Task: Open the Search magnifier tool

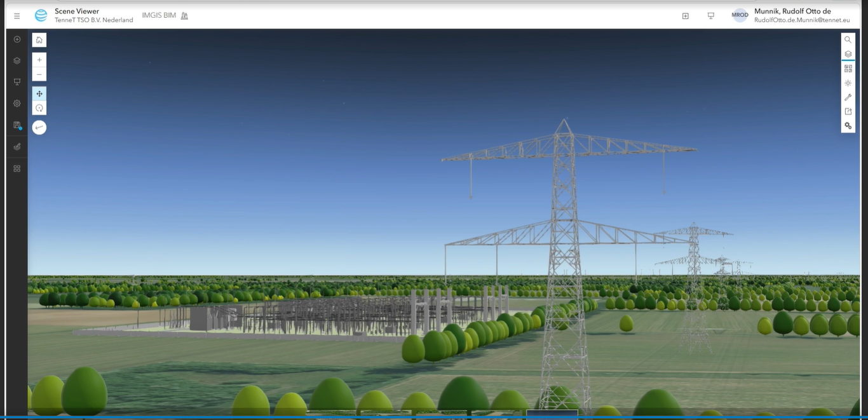Action: pyautogui.click(x=848, y=40)
